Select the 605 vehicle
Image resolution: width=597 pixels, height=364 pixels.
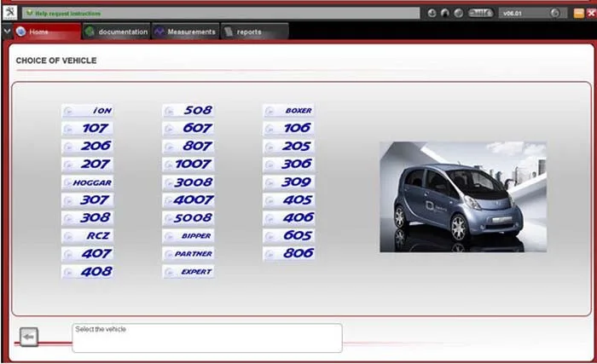288,236
